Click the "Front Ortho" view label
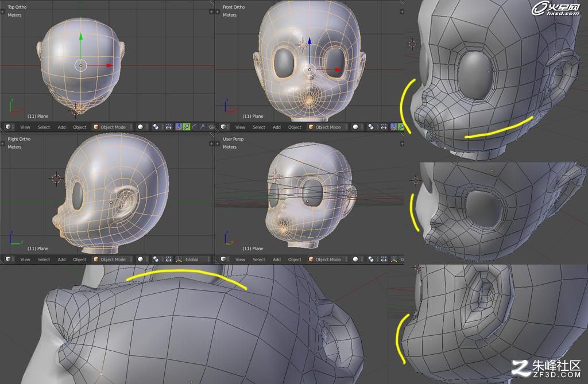The width and height of the screenshot is (588, 384). (x=234, y=7)
